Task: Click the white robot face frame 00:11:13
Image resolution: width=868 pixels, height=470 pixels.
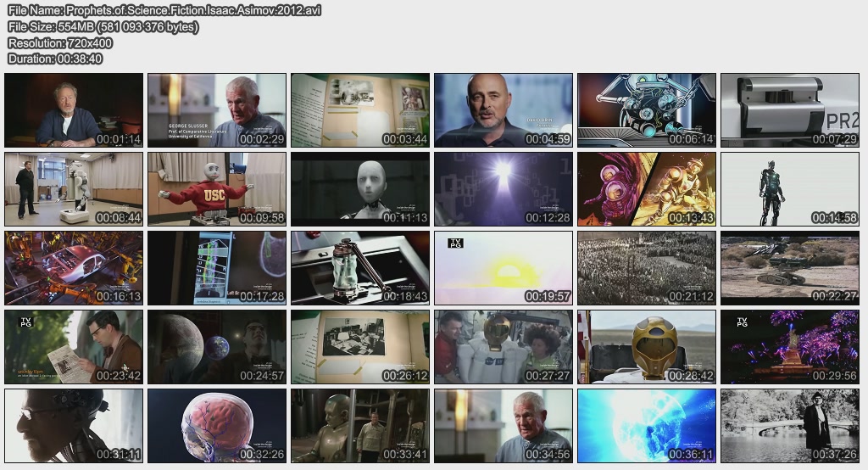Action: click(x=360, y=189)
